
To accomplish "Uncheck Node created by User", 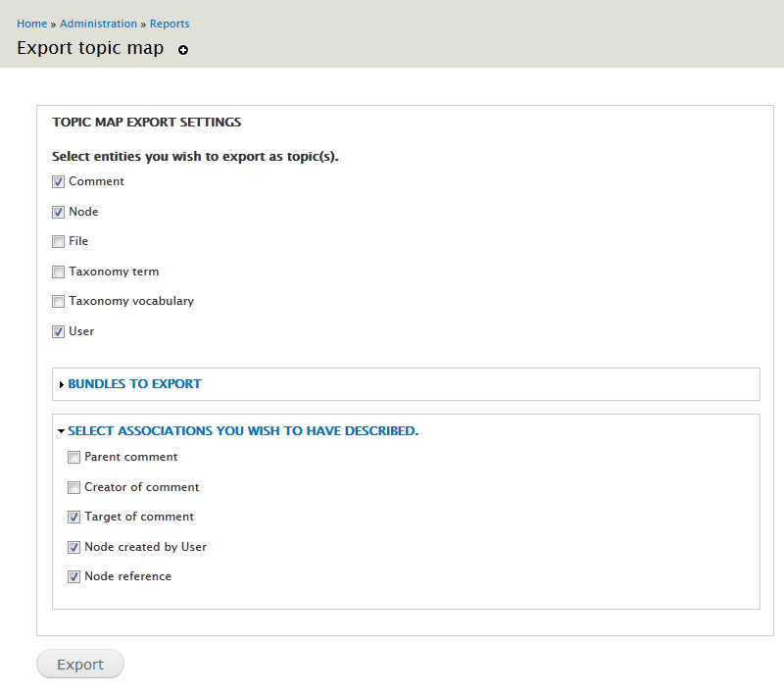I will tap(73, 548).
